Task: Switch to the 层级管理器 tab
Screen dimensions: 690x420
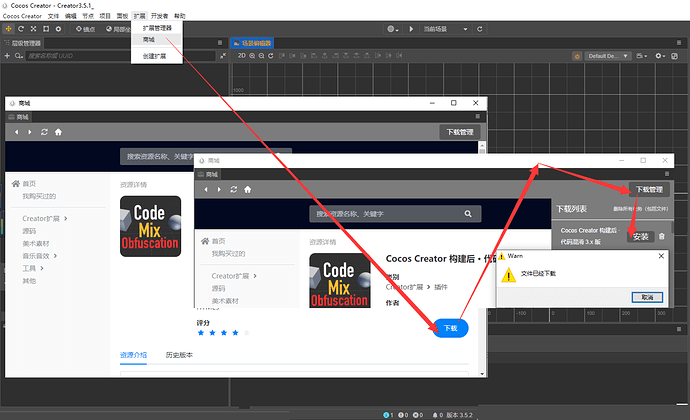Action: pyautogui.click(x=22, y=43)
